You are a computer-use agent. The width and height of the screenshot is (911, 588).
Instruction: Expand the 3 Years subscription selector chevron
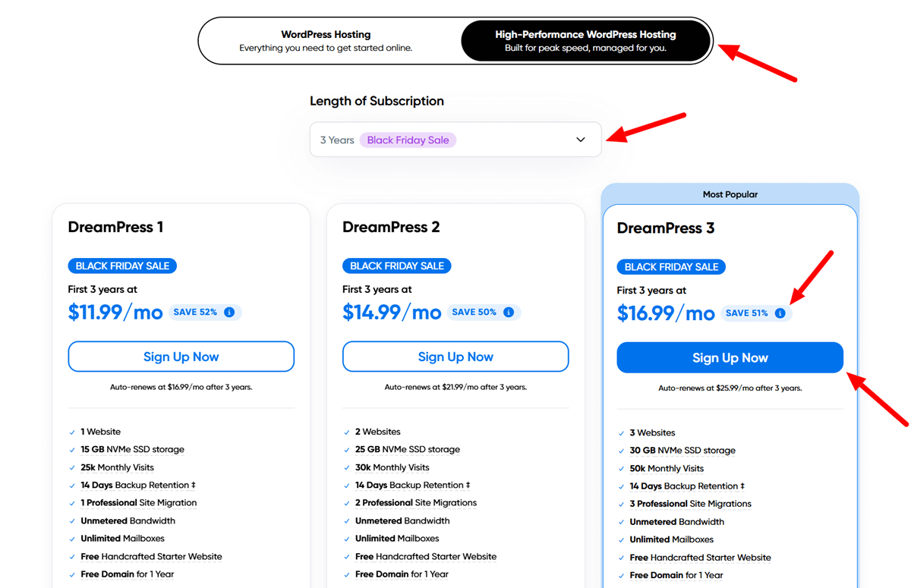(x=580, y=140)
